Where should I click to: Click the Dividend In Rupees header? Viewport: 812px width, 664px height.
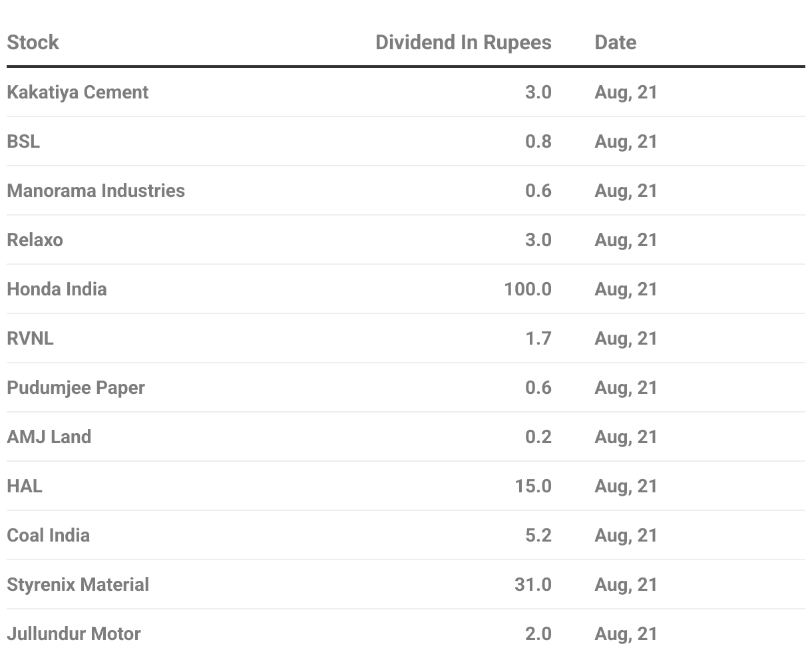463,43
